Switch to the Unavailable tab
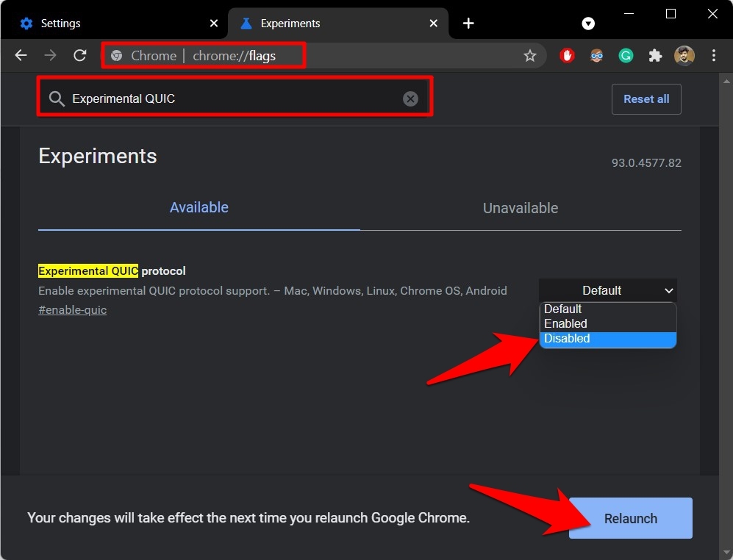The width and height of the screenshot is (733, 560). point(520,208)
